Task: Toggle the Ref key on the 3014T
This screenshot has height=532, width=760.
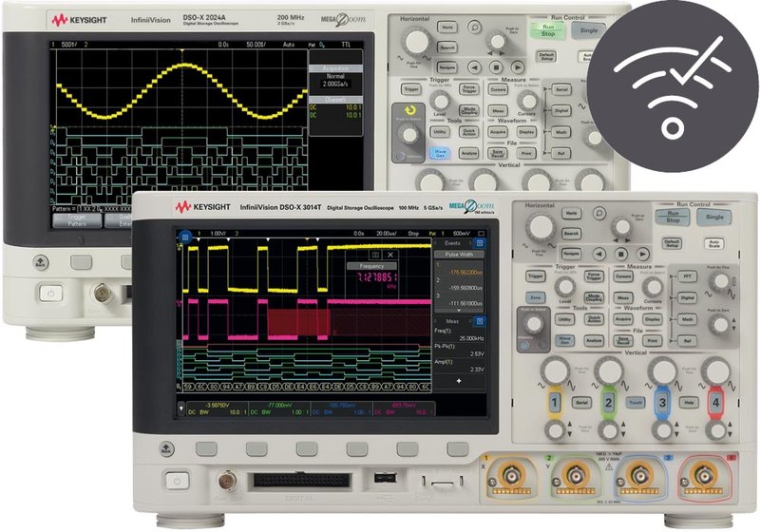Action: [x=687, y=341]
